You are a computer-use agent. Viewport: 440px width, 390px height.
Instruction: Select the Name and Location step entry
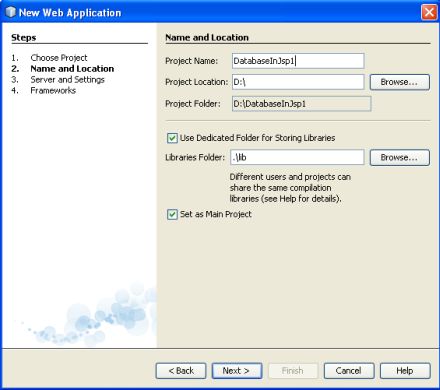click(x=72, y=69)
